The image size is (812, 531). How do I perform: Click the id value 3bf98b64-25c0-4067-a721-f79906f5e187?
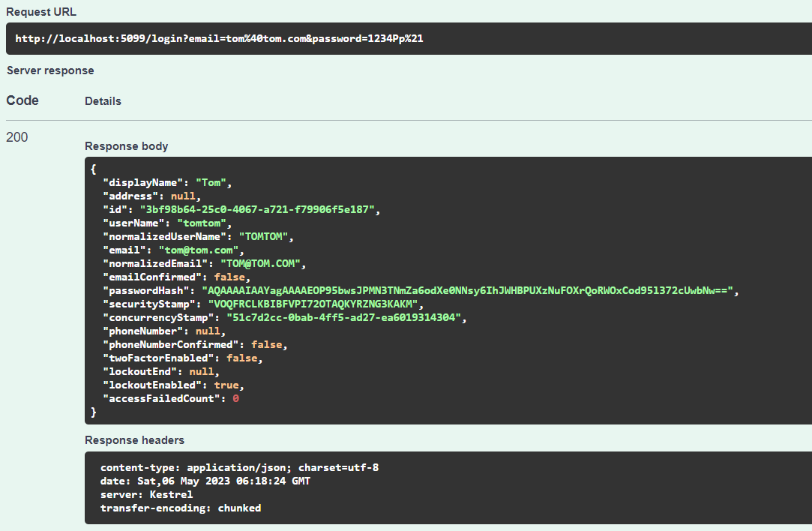(257, 209)
